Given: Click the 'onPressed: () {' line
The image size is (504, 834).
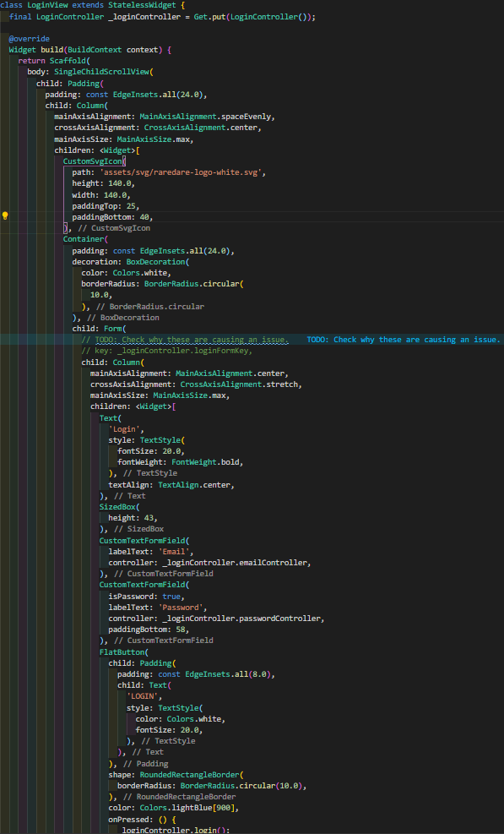Looking at the screenshot, I should [142, 819].
